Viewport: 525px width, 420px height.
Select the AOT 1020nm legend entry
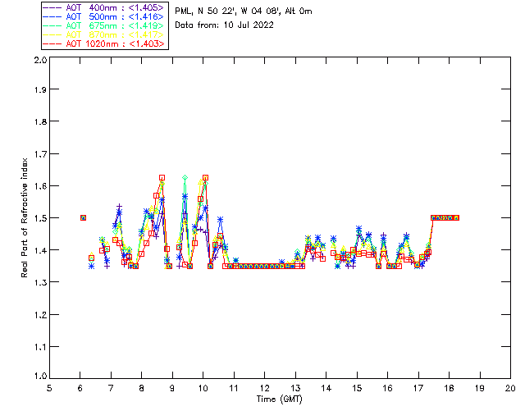[x=104, y=43]
